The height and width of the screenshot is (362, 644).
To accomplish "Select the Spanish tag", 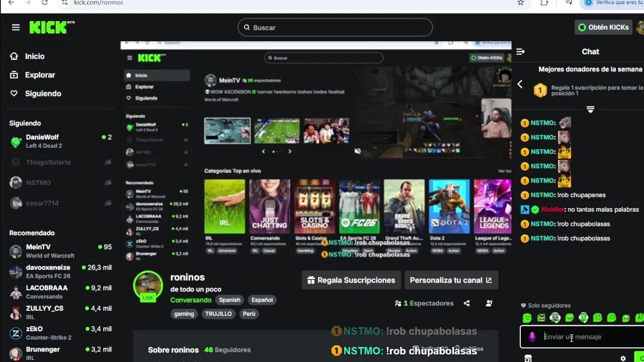I will point(229,300).
